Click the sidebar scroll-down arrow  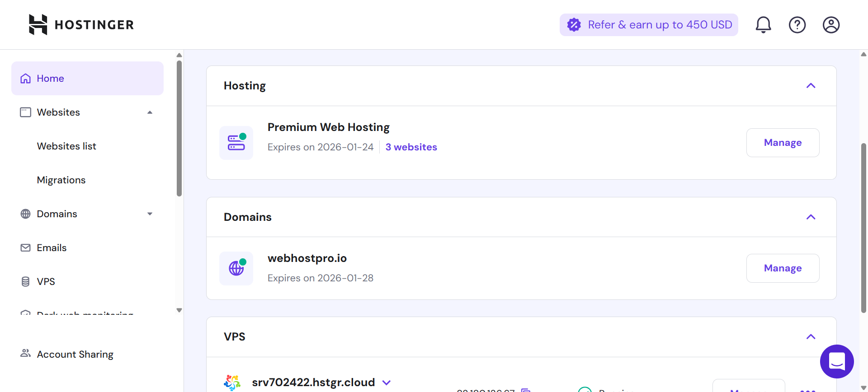[179, 310]
